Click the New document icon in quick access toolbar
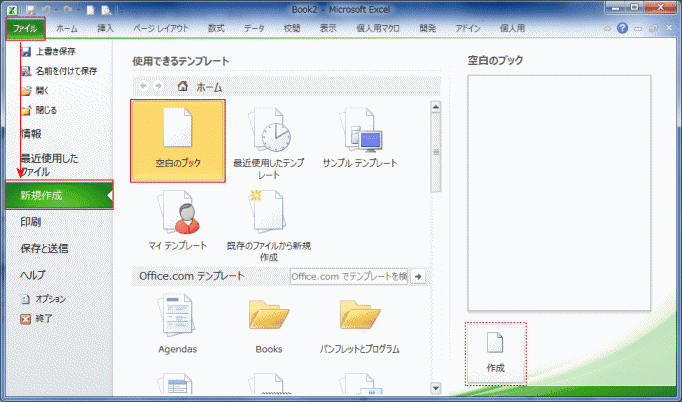The height and width of the screenshot is (402, 682). (x=90, y=10)
